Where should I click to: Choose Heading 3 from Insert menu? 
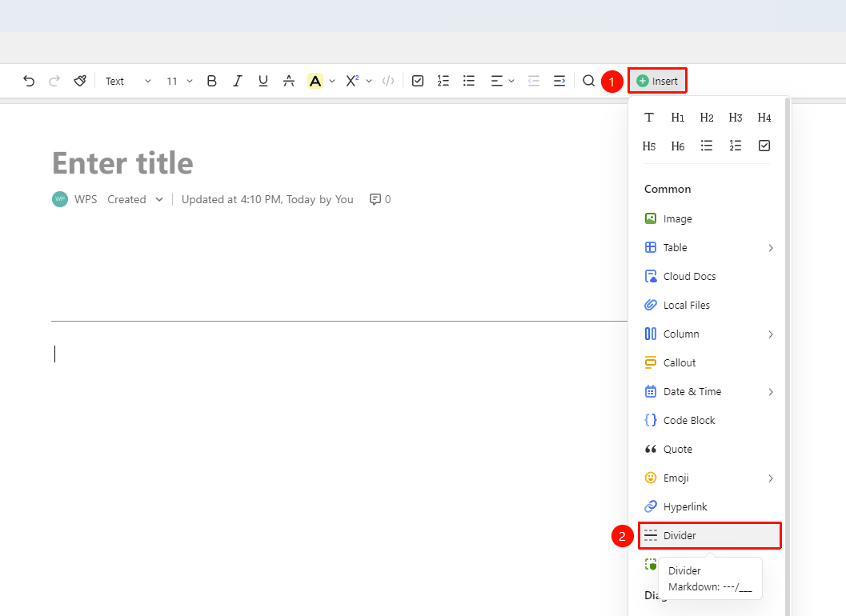click(x=736, y=118)
